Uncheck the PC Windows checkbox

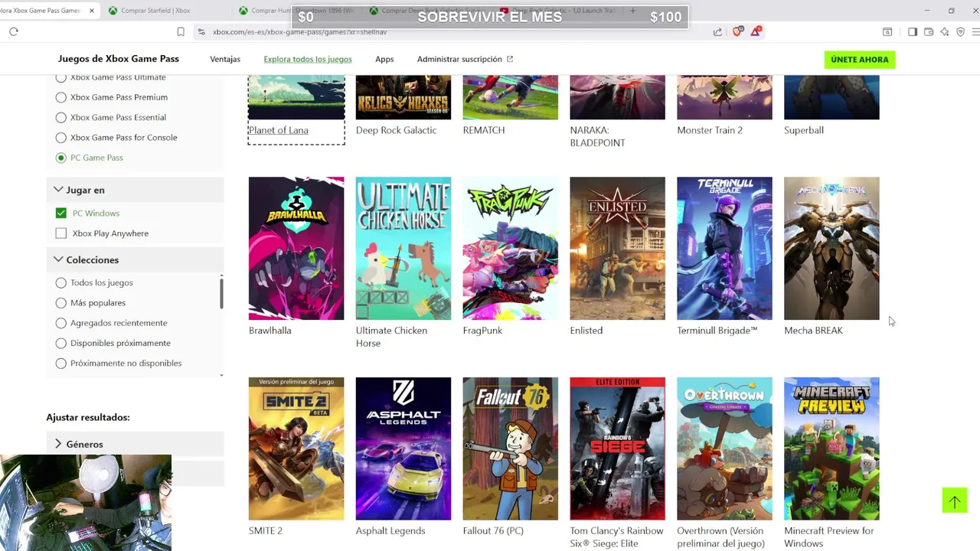click(x=61, y=213)
